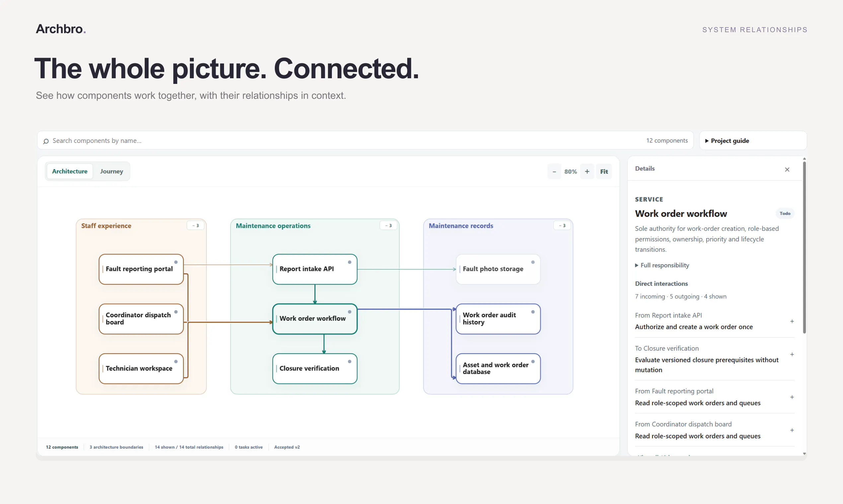Click status dot on Technician workspace
The height and width of the screenshot is (504, 843).
(x=176, y=361)
